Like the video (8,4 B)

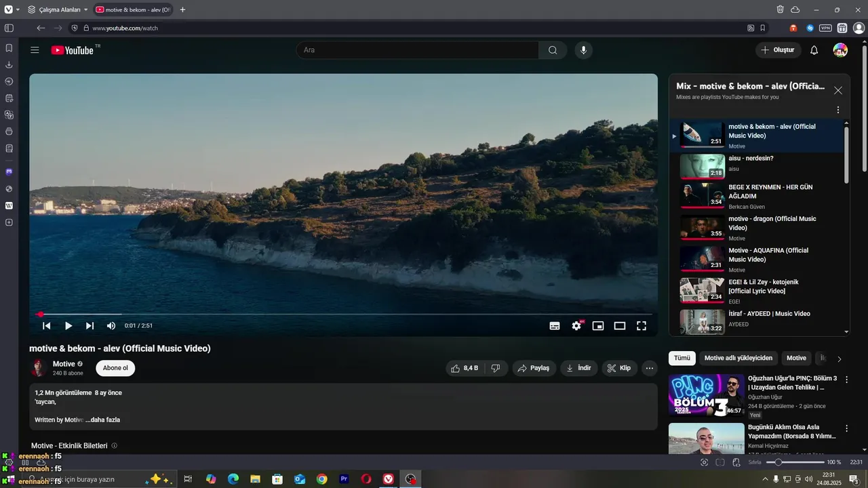[465, 368]
